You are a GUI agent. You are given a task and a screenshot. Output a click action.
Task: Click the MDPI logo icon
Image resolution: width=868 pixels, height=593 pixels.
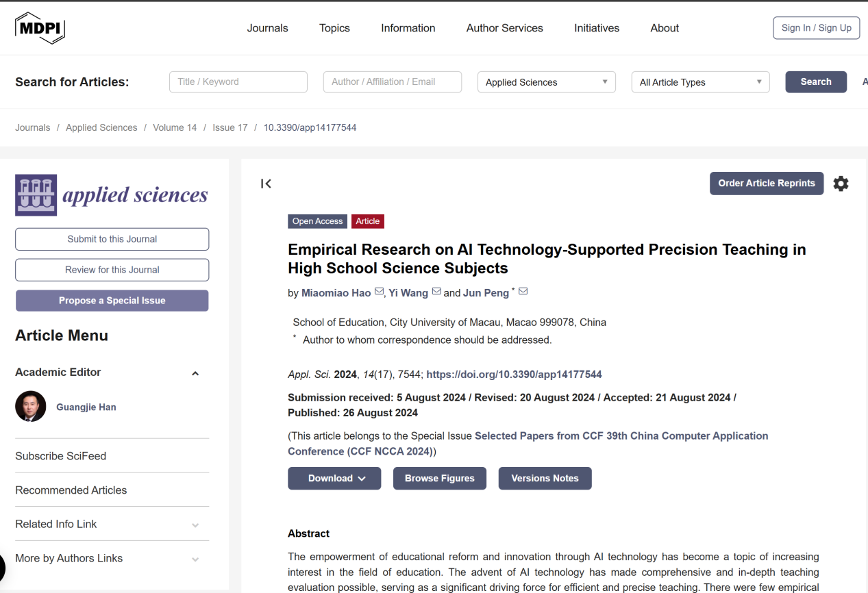pos(40,28)
